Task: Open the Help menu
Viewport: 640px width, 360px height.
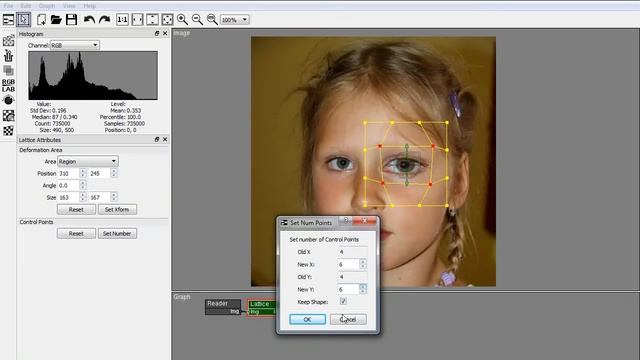Action: 89,6
